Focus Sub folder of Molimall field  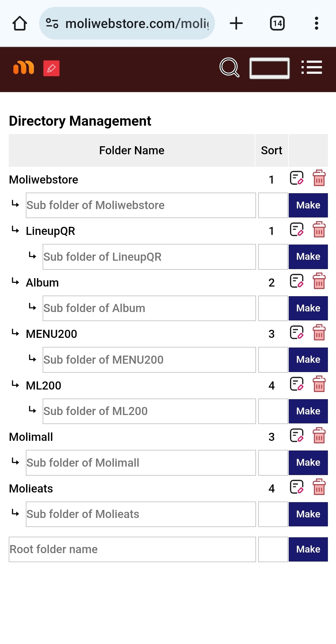[141, 463]
